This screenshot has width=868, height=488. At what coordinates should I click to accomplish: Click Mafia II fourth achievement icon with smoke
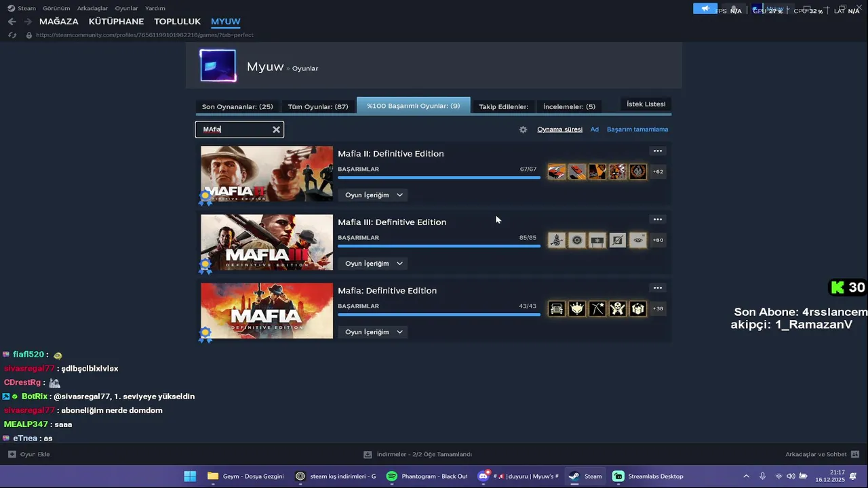[x=618, y=171]
